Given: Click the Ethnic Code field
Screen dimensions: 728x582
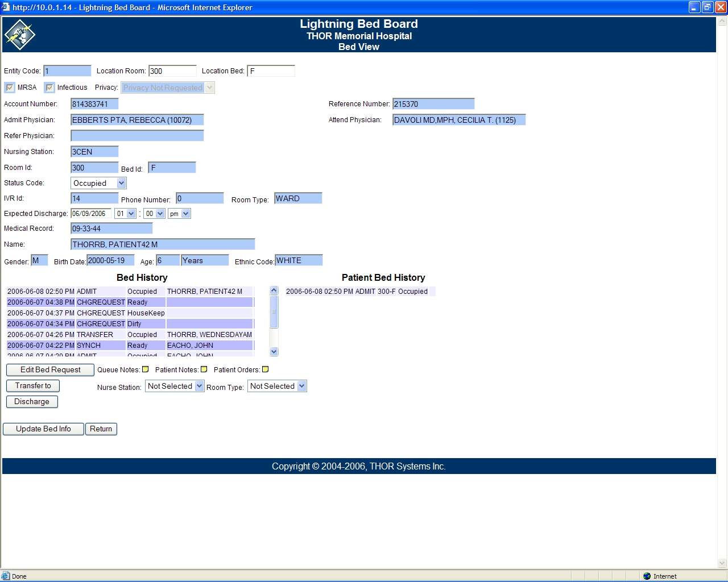Looking at the screenshot, I should (x=299, y=260).
